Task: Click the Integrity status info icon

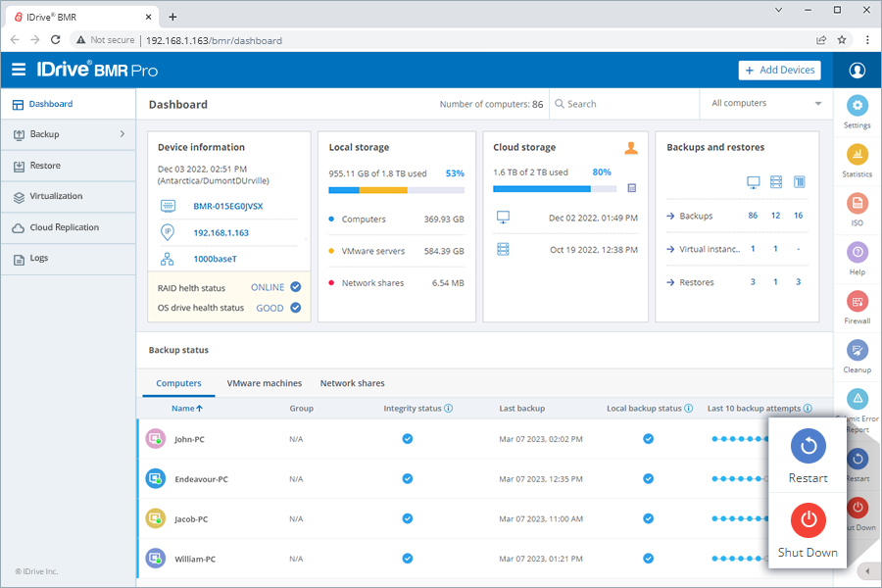Action: click(448, 409)
